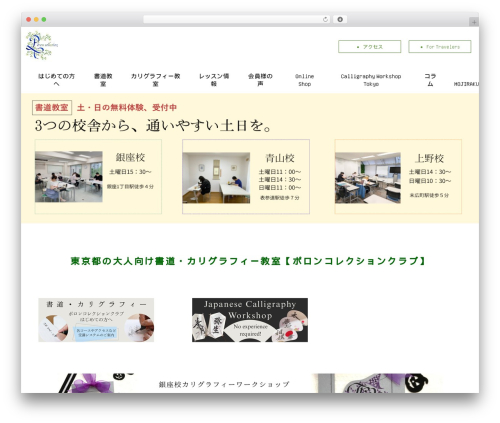The image size is (500, 423).
Task: Open the Online Shop menu item
Action: point(304,80)
